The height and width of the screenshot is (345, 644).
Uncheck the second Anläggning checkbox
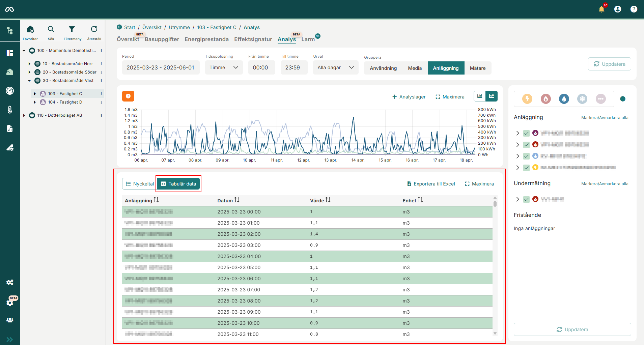(526, 145)
